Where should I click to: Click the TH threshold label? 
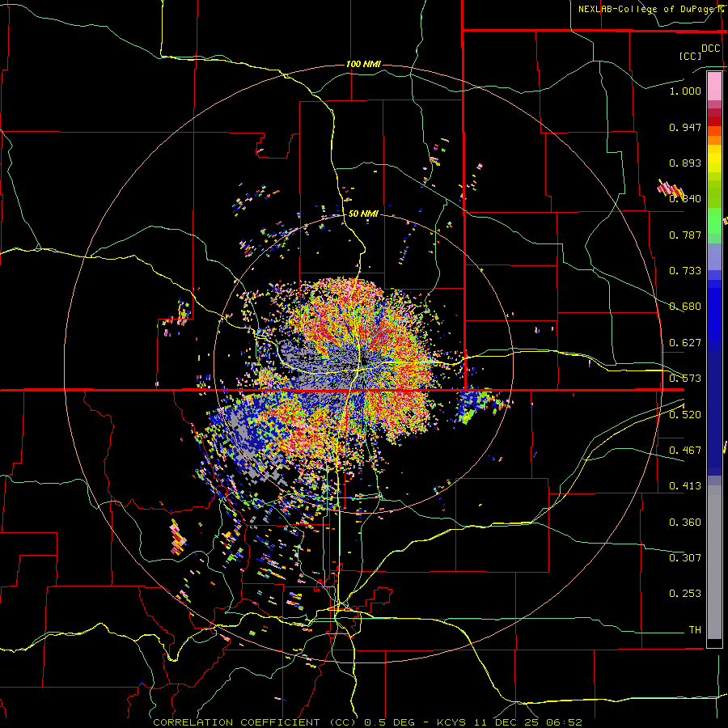click(x=695, y=630)
